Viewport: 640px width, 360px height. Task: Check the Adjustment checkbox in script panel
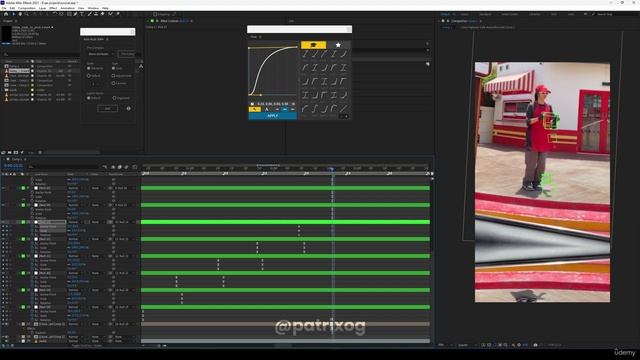[113, 76]
